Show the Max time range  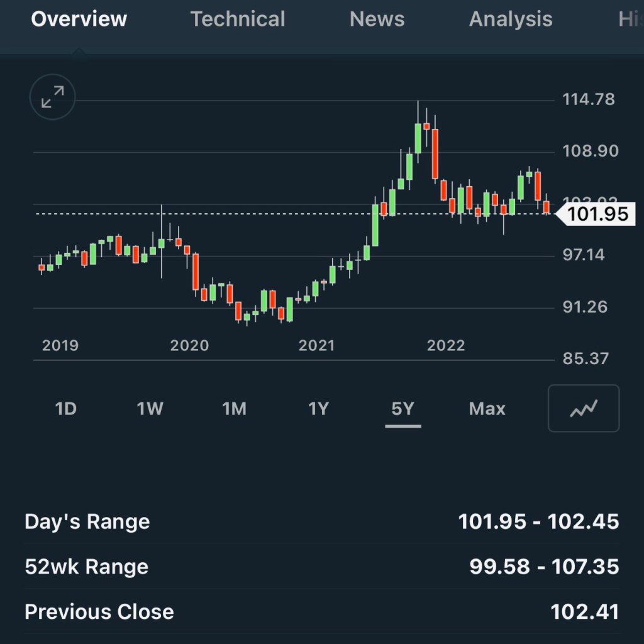[487, 409]
